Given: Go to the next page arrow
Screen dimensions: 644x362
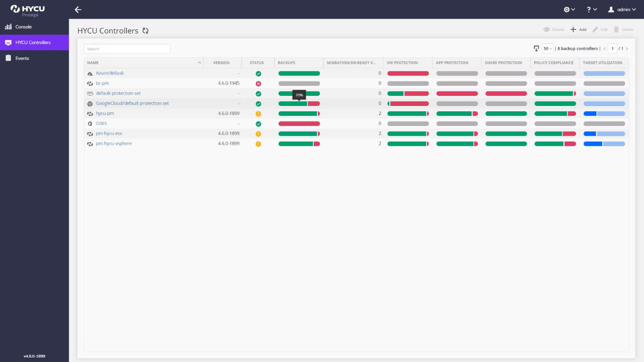Looking at the screenshot, I should pos(627,49).
